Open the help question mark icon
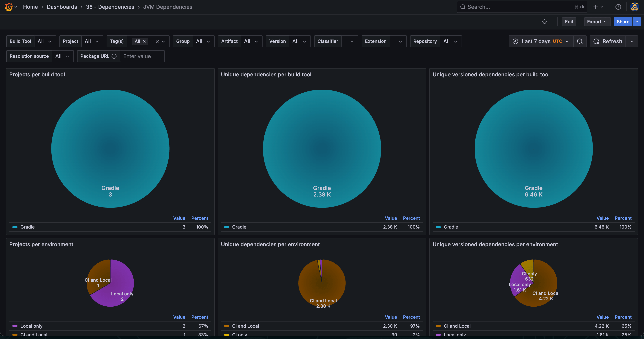The image size is (644, 339). (x=618, y=7)
